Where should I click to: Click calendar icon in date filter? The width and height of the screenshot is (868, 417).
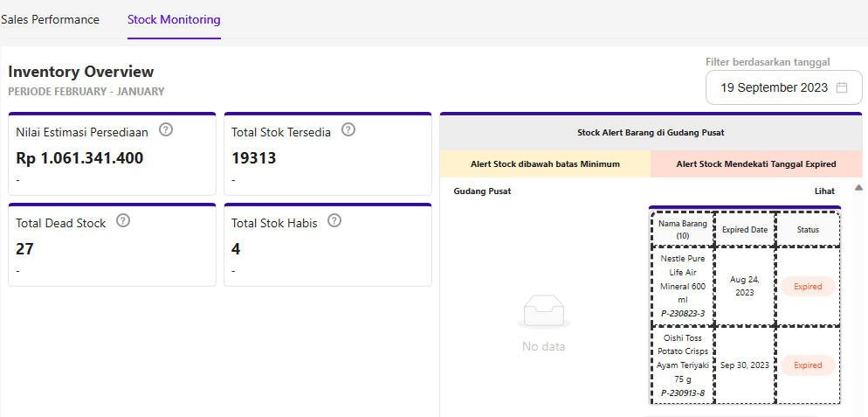pos(842,87)
